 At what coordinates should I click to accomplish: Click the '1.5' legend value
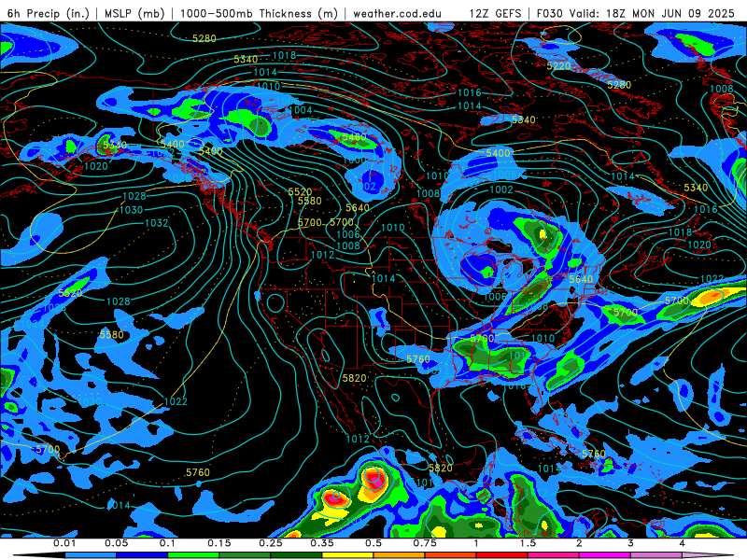(x=528, y=543)
